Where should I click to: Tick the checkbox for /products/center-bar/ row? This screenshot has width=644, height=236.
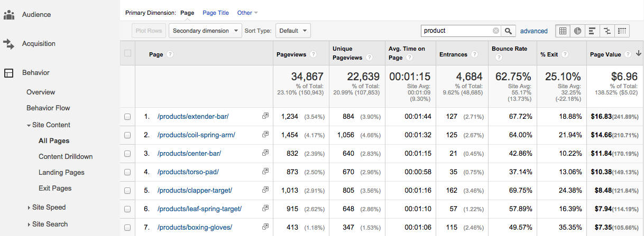point(127,154)
